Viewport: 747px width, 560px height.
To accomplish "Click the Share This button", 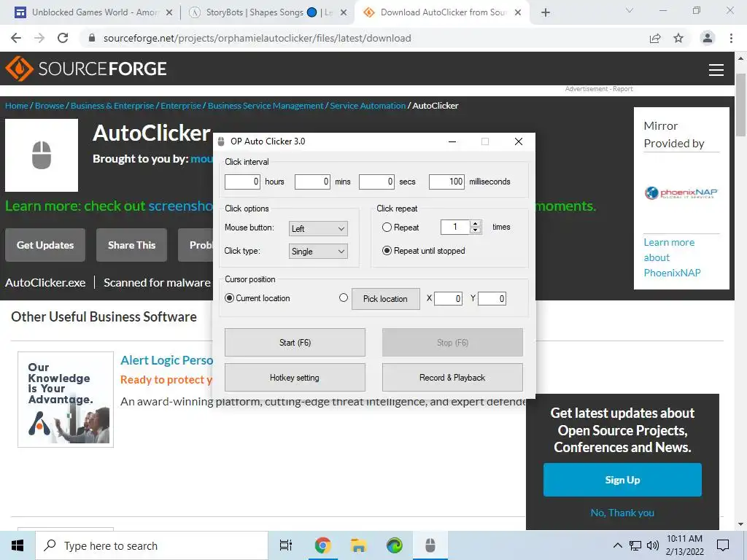I will [131, 245].
